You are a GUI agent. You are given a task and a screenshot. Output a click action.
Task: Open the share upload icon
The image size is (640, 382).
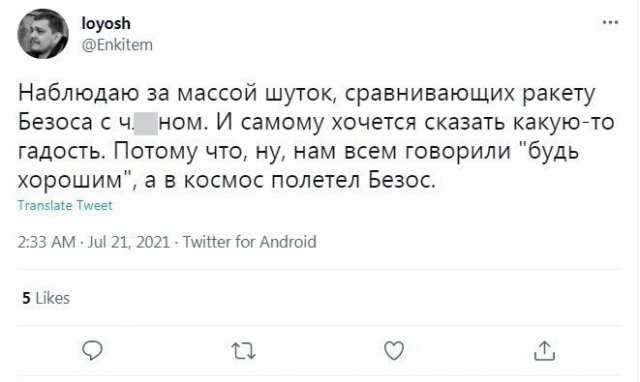pyautogui.click(x=544, y=351)
